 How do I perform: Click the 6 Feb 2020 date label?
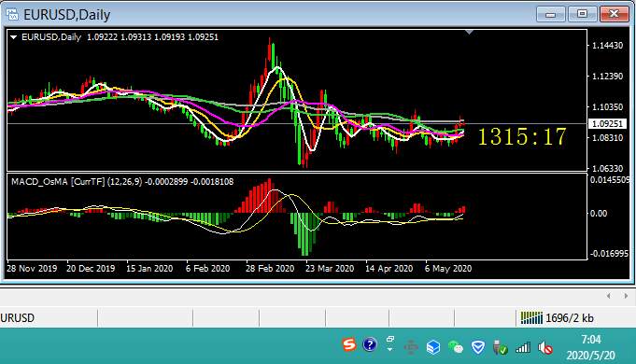207,269
